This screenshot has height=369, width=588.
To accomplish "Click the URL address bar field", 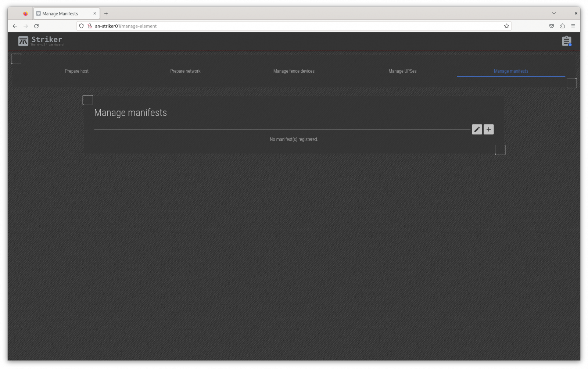I will pyautogui.click(x=294, y=26).
